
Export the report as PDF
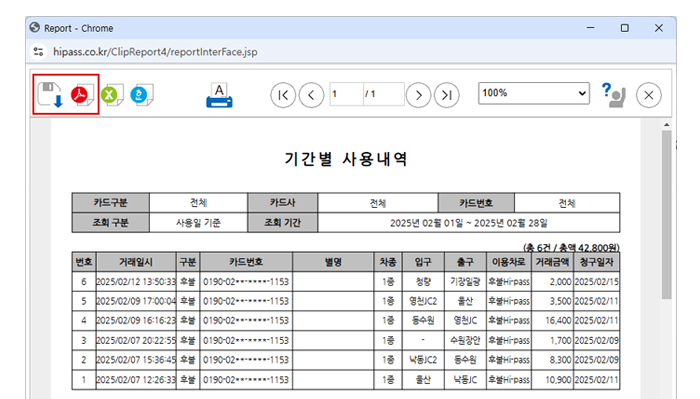[82, 95]
